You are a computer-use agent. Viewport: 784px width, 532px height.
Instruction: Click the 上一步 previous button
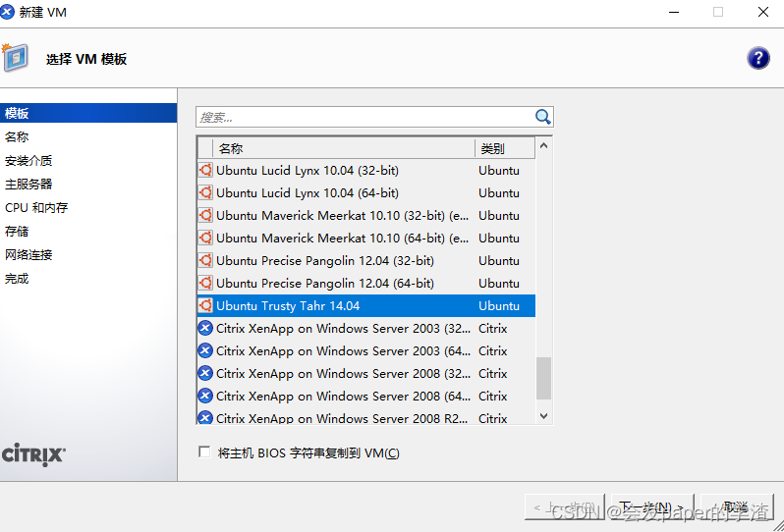click(565, 507)
